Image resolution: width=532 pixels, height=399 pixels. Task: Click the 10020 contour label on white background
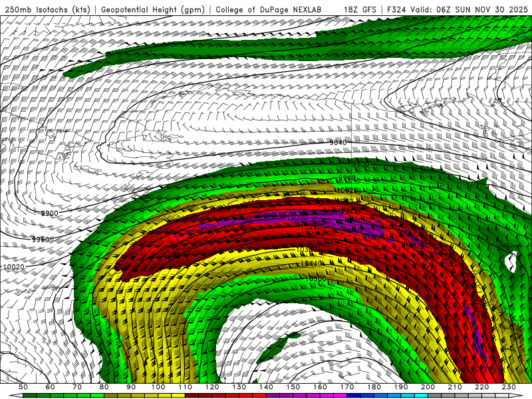coord(14,267)
